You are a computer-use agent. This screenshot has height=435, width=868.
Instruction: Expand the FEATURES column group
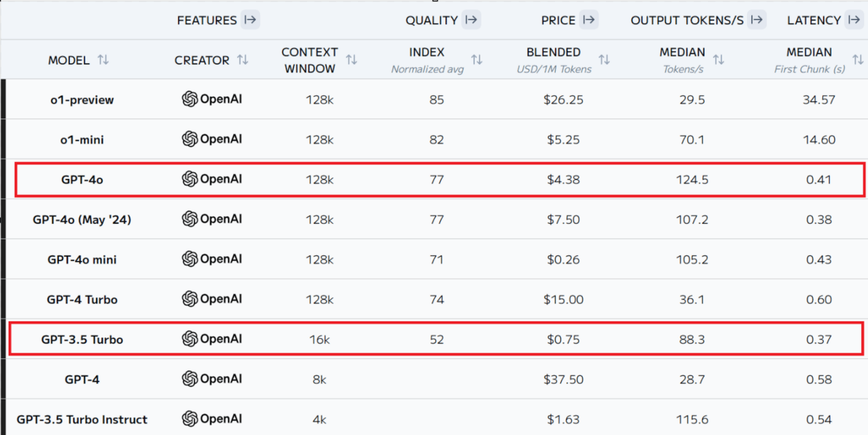[251, 20]
